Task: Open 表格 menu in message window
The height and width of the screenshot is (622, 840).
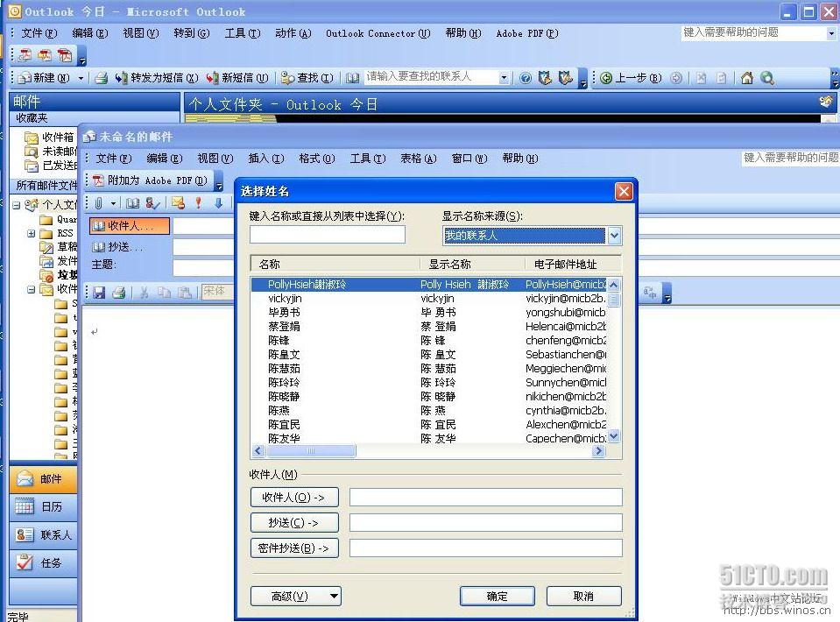Action: (419, 159)
